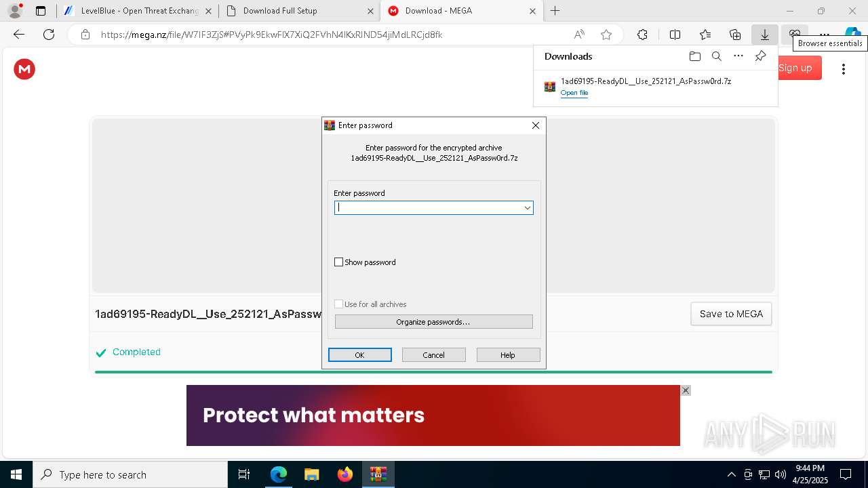The width and height of the screenshot is (868, 488).
Task: Open downloads folder icon in Downloads panel
Action: [x=694, y=56]
